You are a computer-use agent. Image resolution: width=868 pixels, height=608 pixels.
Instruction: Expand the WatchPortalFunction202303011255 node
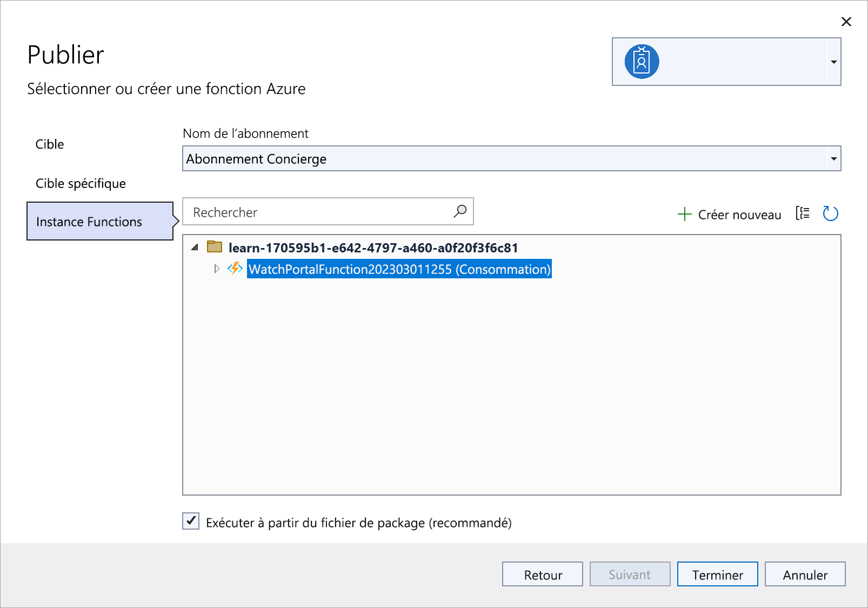[217, 269]
